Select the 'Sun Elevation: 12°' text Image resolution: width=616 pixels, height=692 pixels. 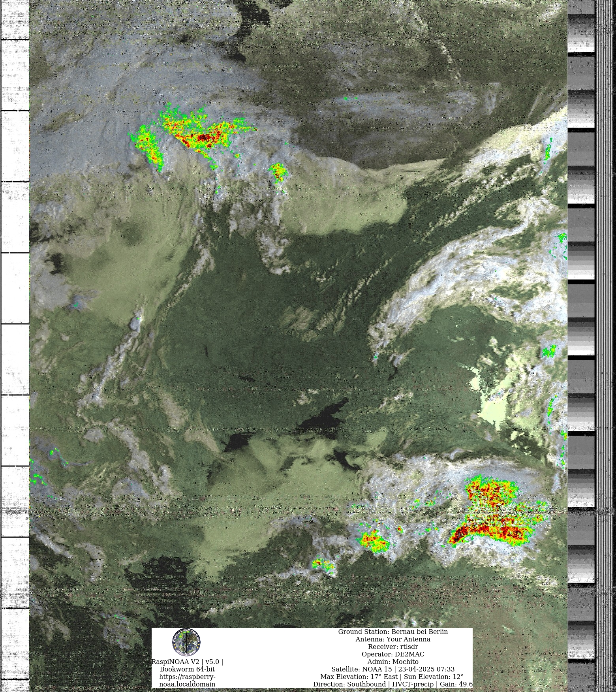(434, 677)
